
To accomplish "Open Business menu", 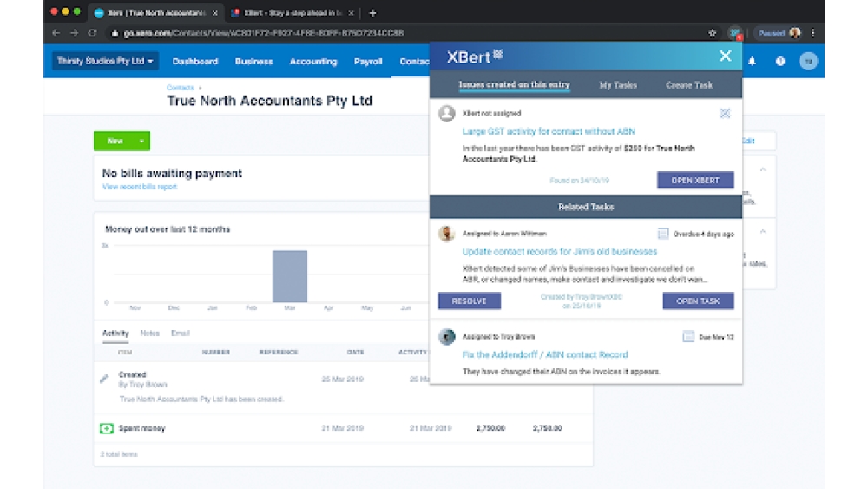I will point(253,62).
